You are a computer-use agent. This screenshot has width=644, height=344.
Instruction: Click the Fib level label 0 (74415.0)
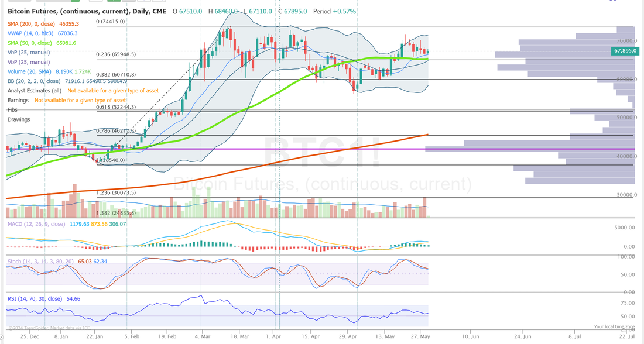point(111,21)
